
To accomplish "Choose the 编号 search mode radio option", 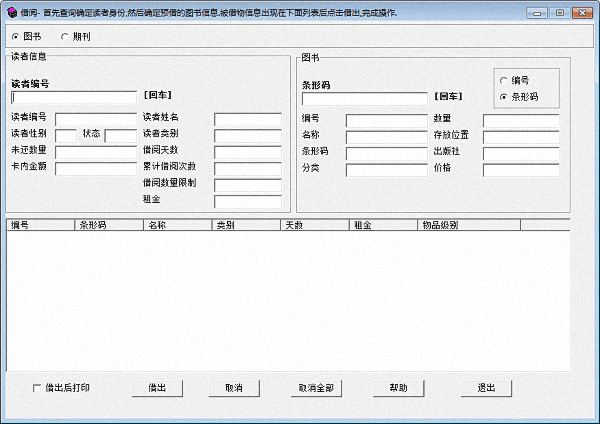I will [x=504, y=80].
